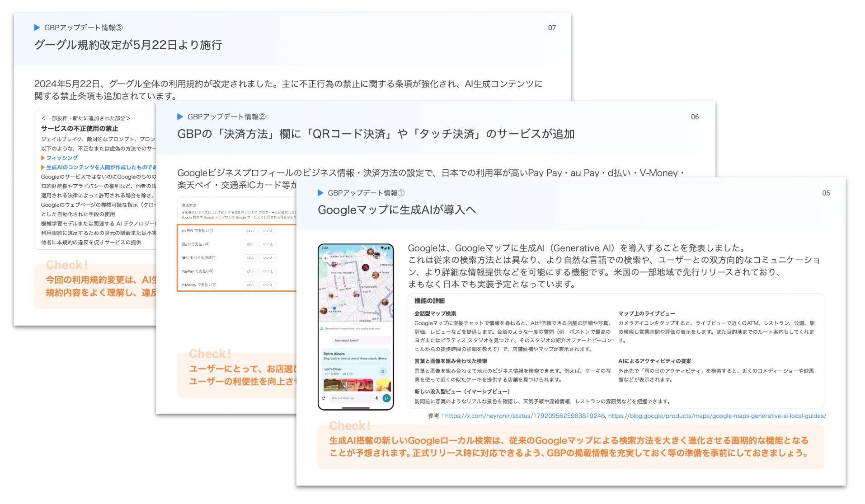This screenshot has height=504, width=865.
Task: Tap the teal send button on the phone
Action: click(x=386, y=398)
